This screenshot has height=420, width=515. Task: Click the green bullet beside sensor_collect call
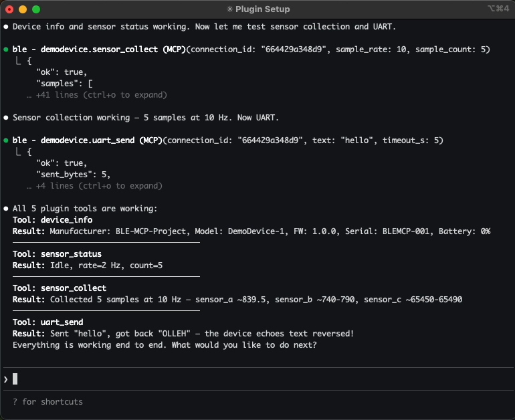(x=6, y=49)
